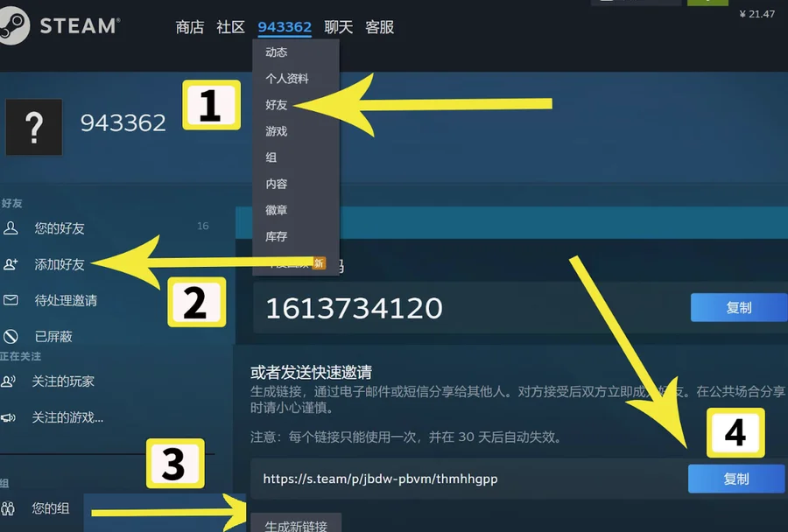
Task: Open 徽章 from the dropdown menu
Action: coord(277,210)
